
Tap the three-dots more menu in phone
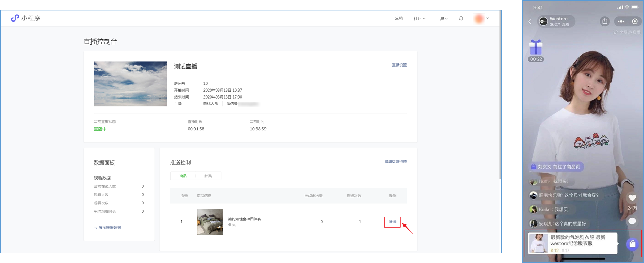[x=621, y=22]
